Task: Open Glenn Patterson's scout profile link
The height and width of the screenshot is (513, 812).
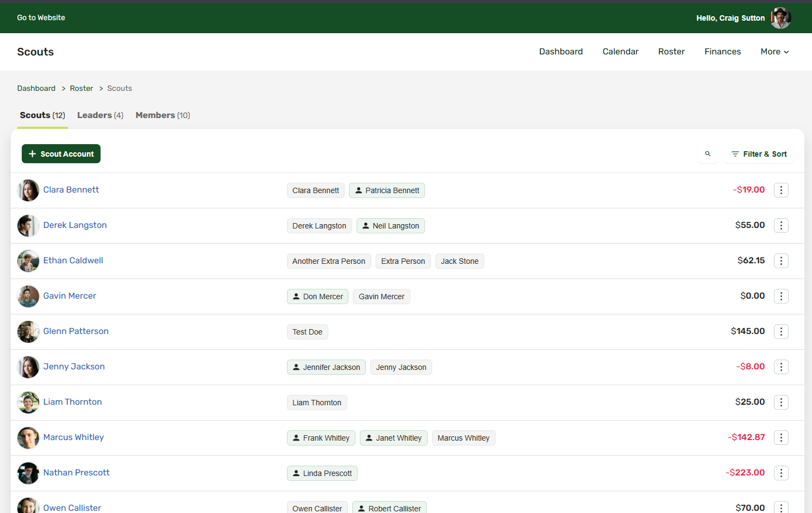Action: point(76,331)
